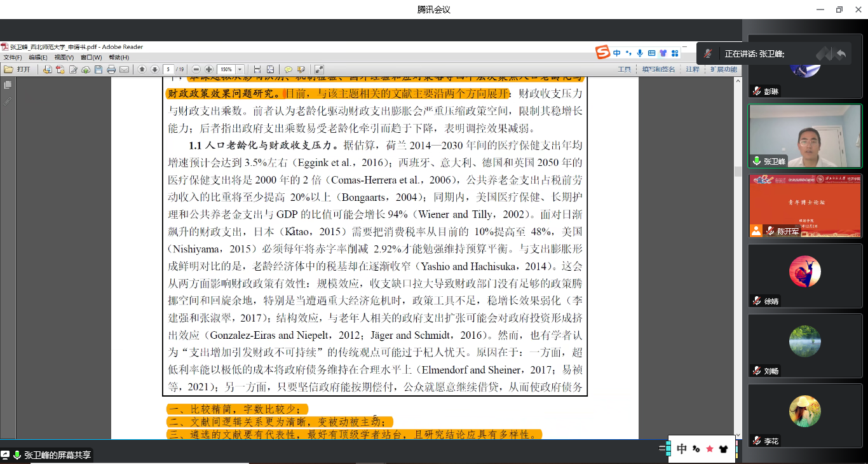Add a sticky note comment

288,69
